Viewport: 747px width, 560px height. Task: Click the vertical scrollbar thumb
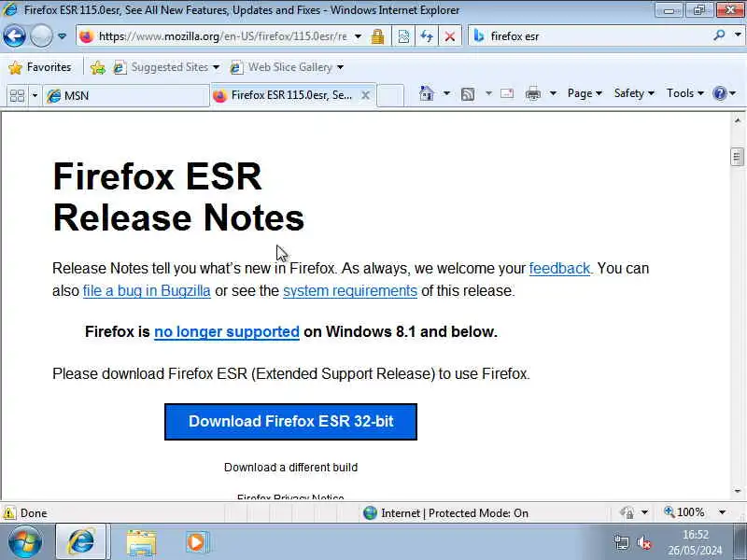[737, 157]
